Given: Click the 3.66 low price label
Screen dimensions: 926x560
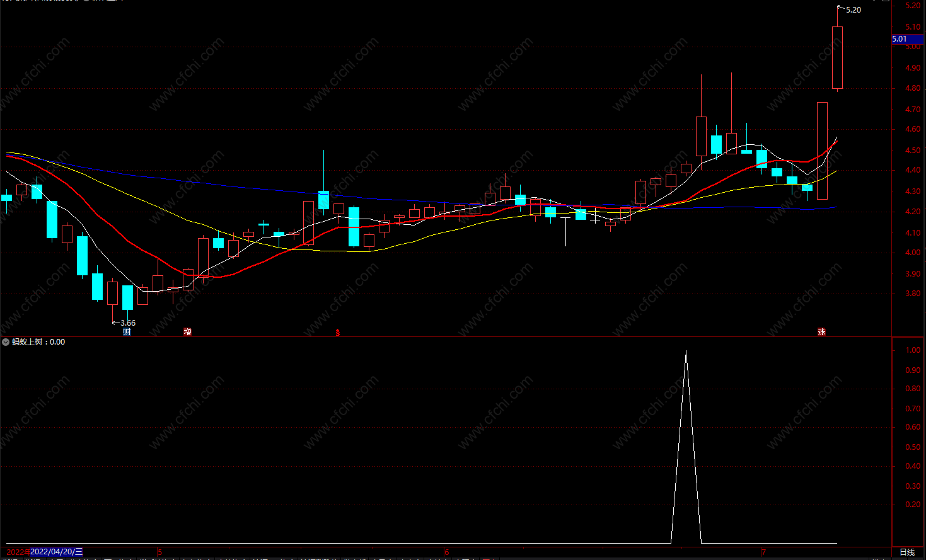Looking at the screenshot, I should (128, 323).
